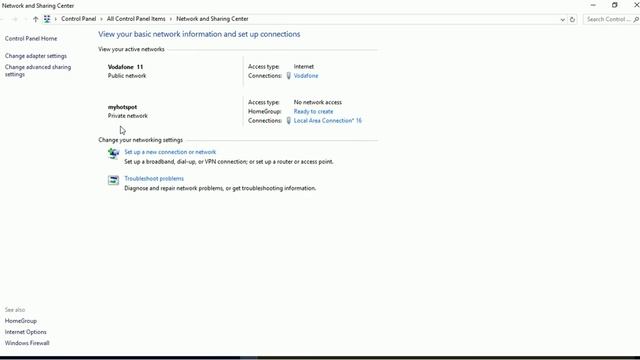
Task: Open Change adapter settings
Action: [x=36, y=56]
